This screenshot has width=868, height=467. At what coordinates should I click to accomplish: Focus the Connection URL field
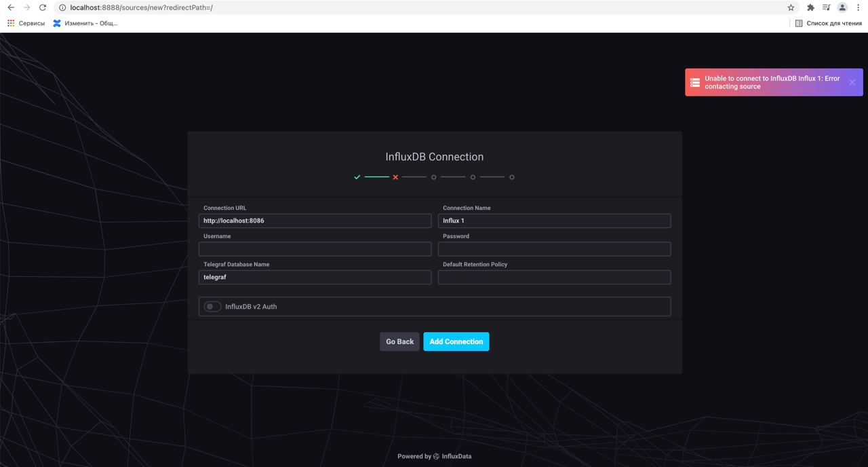315,221
